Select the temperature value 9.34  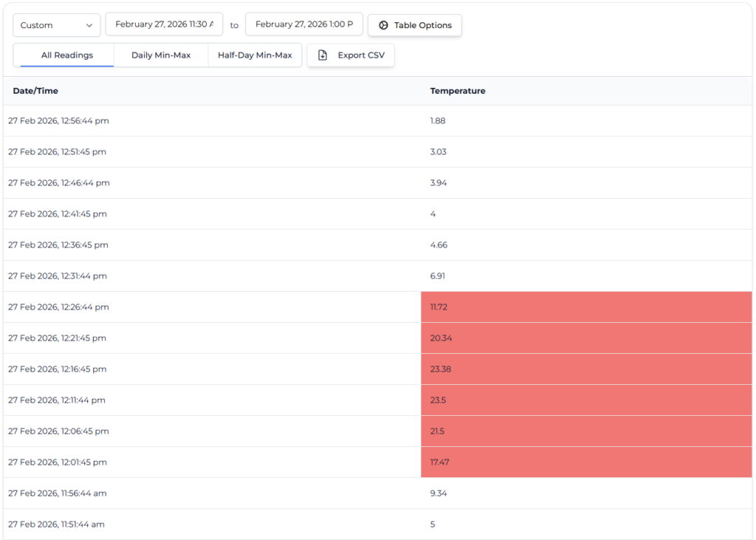[439, 493]
